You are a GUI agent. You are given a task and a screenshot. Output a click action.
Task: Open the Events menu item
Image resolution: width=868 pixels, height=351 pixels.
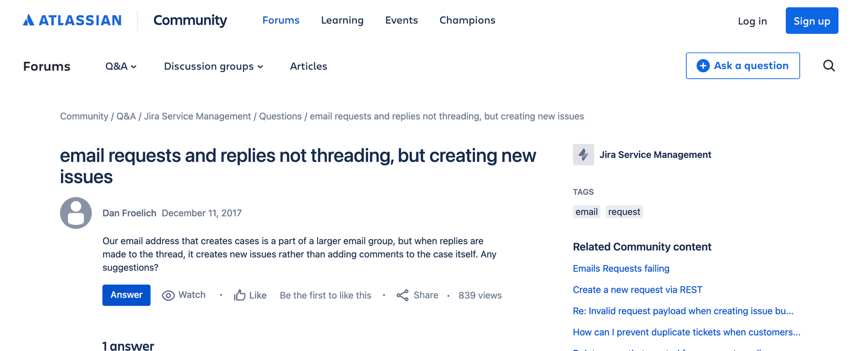(x=401, y=20)
